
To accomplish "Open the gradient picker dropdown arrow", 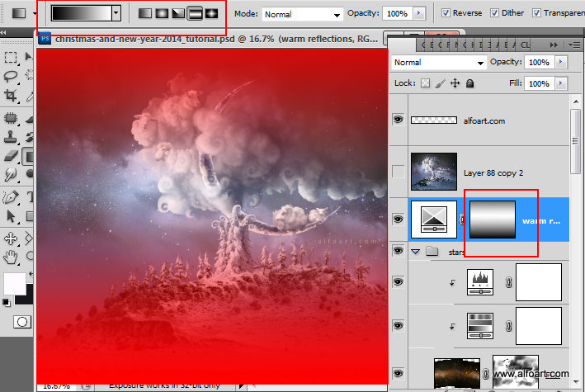I will tap(116, 13).
